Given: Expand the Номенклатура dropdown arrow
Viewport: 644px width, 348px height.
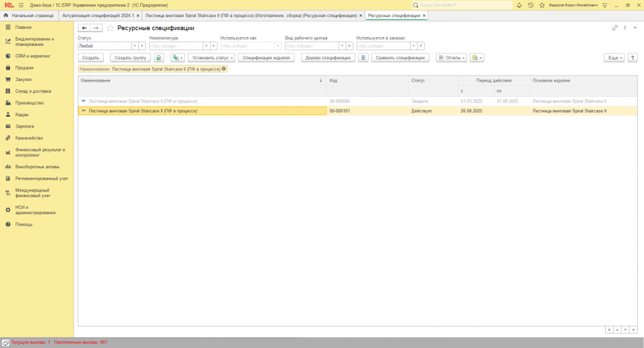Looking at the screenshot, I should pyautogui.click(x=206, y=46).
